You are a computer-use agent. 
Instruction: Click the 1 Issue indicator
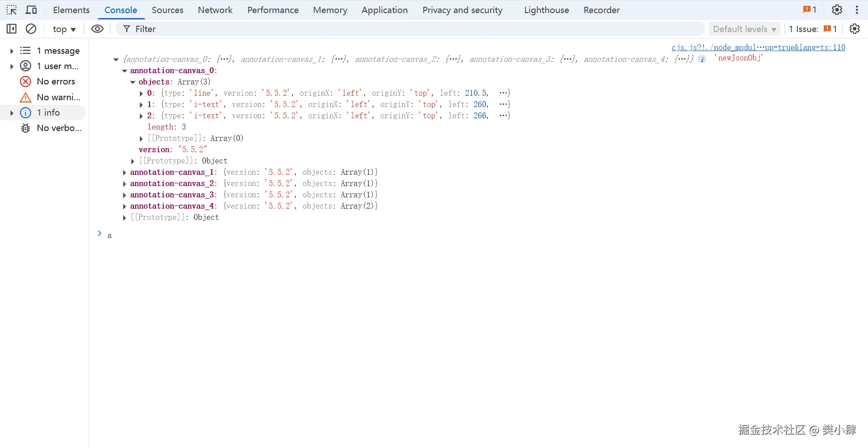coord(813,29)
